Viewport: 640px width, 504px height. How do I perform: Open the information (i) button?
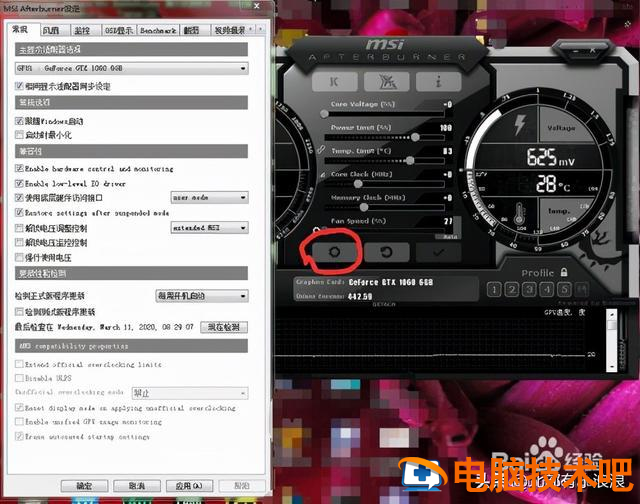point(438,82)
